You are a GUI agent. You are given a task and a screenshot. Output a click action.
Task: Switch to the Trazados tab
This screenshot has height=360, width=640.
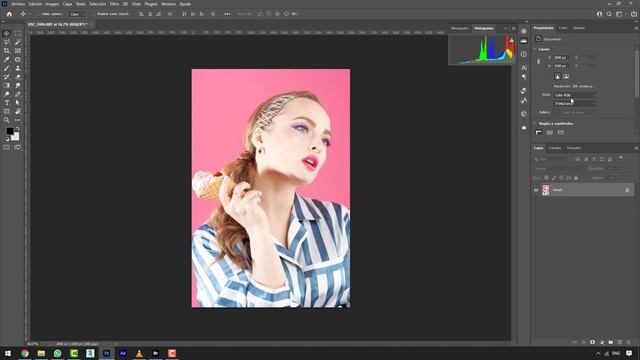574,148
